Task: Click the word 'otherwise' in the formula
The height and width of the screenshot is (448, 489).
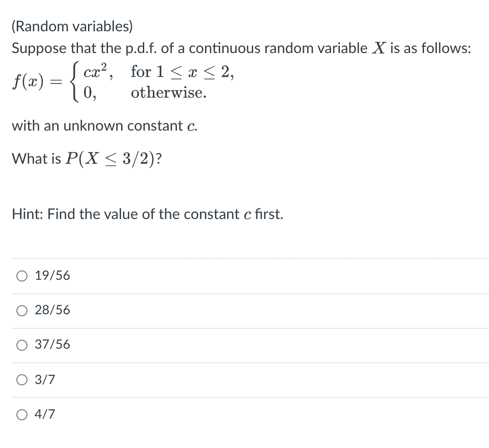Action: tap(169, 93)
